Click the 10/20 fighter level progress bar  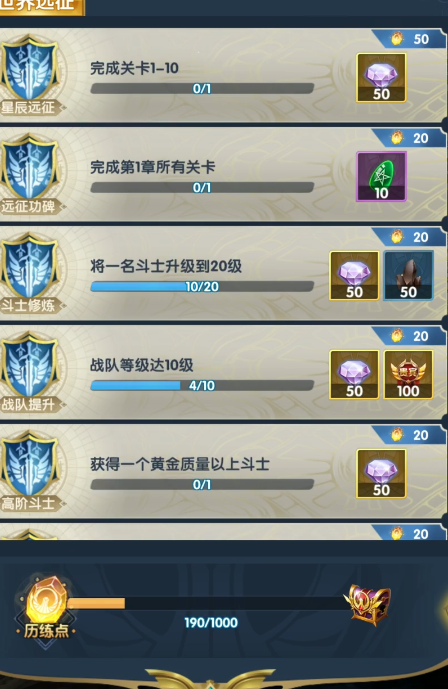click(x=202, y=286)
